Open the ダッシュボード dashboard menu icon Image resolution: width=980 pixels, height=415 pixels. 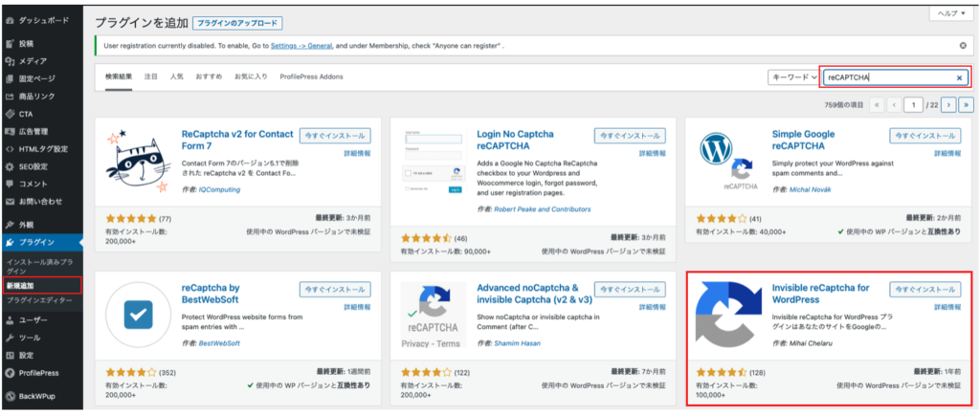tap(10, 21)
